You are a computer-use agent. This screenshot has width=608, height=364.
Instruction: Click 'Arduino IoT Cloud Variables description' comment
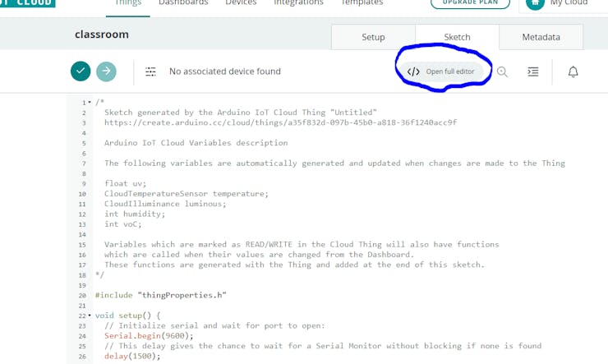point(196,143)
